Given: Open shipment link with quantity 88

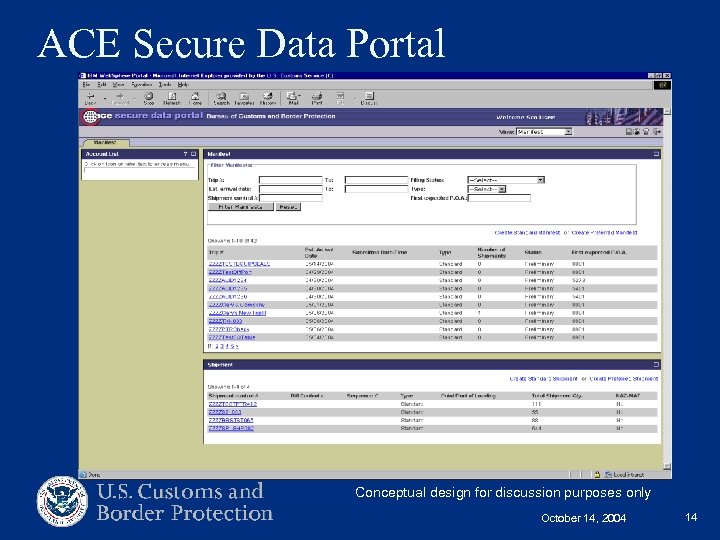Looking at the screenshot, I should point(231,420).
